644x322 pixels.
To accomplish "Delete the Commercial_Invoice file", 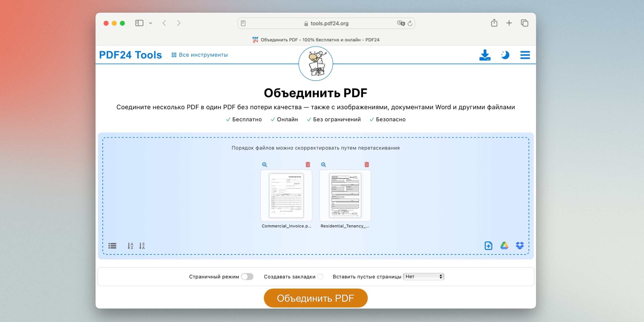I will pos(308,165).
